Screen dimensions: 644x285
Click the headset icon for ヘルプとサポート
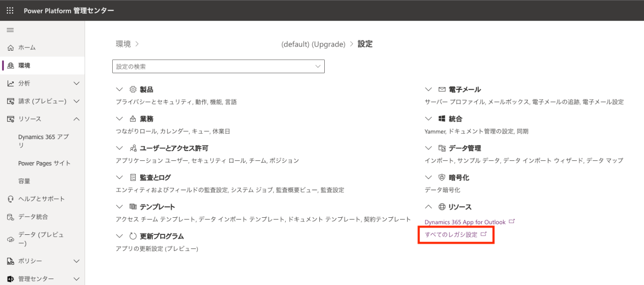[x=11, y=199]
